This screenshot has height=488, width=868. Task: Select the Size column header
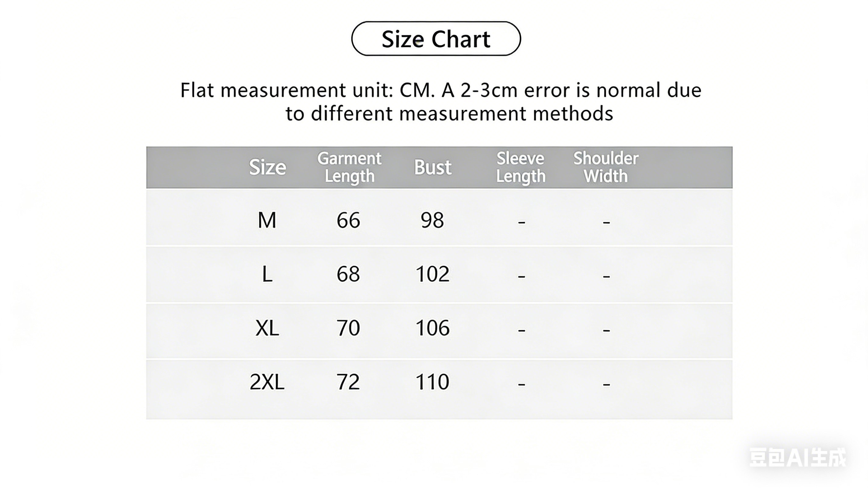pos(267,167)
